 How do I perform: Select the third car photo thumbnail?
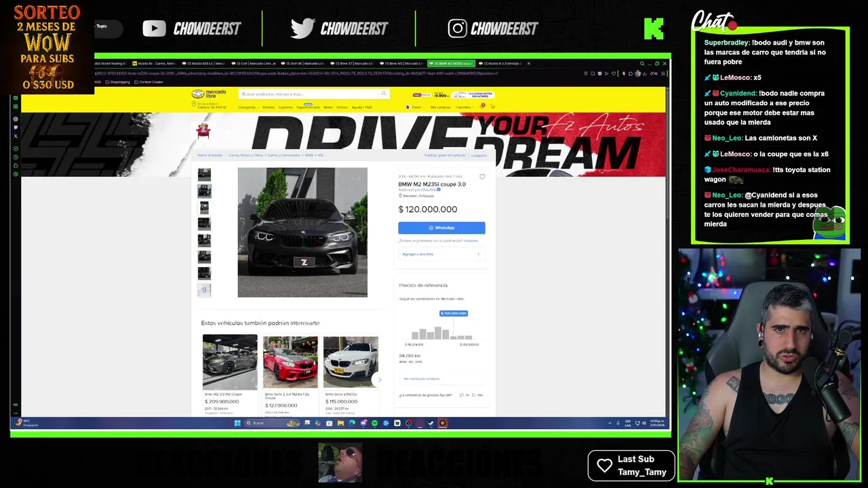[204, 207]
